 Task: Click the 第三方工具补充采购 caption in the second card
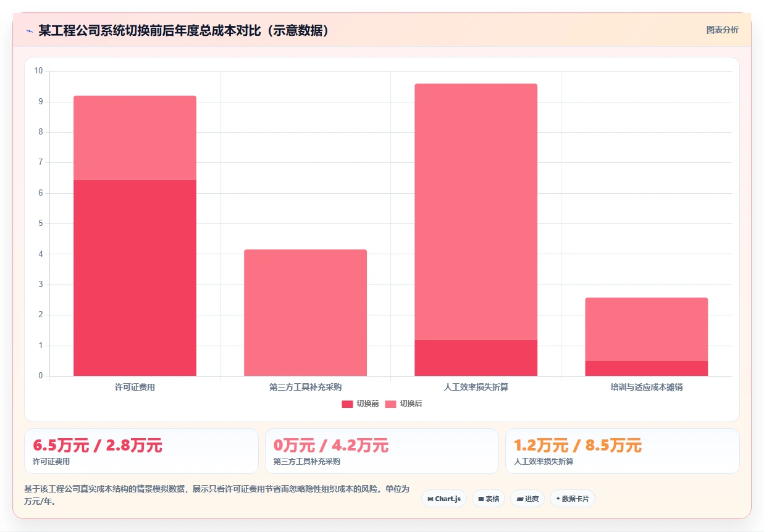[x=307, y=462]
